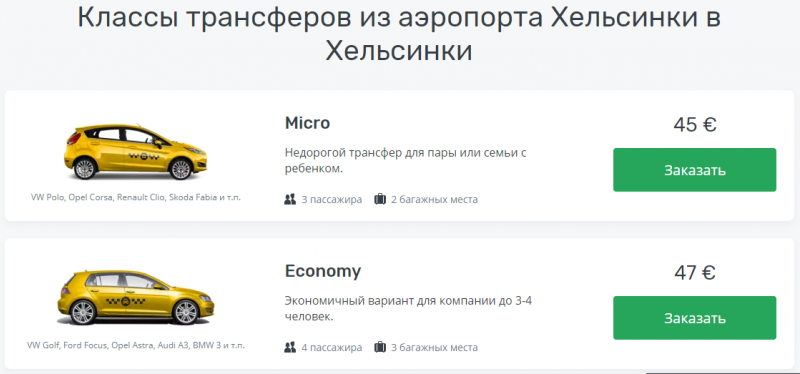Click the luggage icon in Economy card
This screenshot has height=374, width=800.
pos(380,347)
